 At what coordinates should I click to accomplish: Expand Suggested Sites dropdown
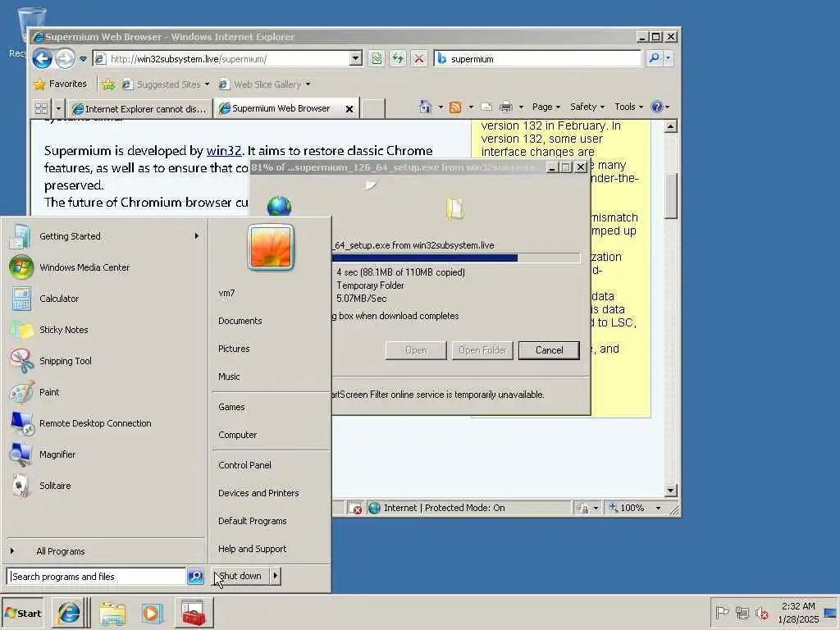207,84
